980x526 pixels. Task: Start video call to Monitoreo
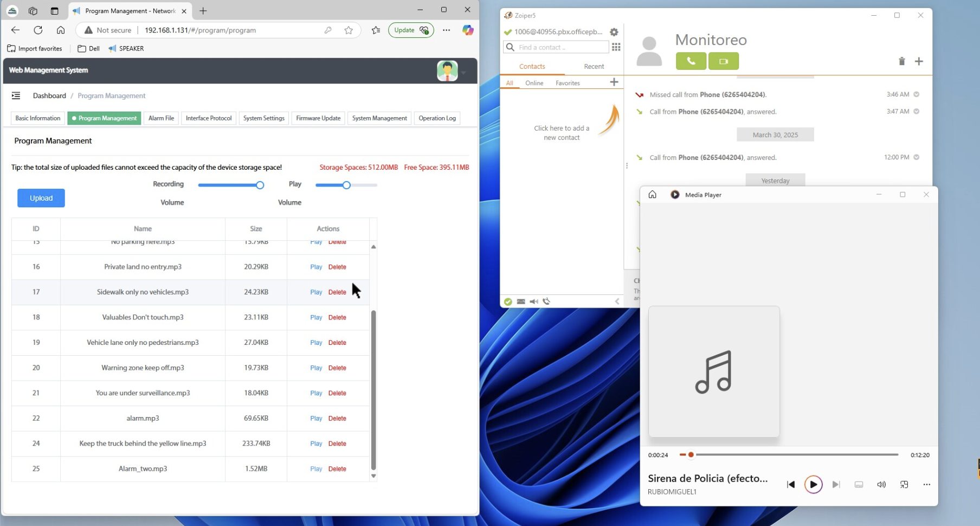coord(724,61)
